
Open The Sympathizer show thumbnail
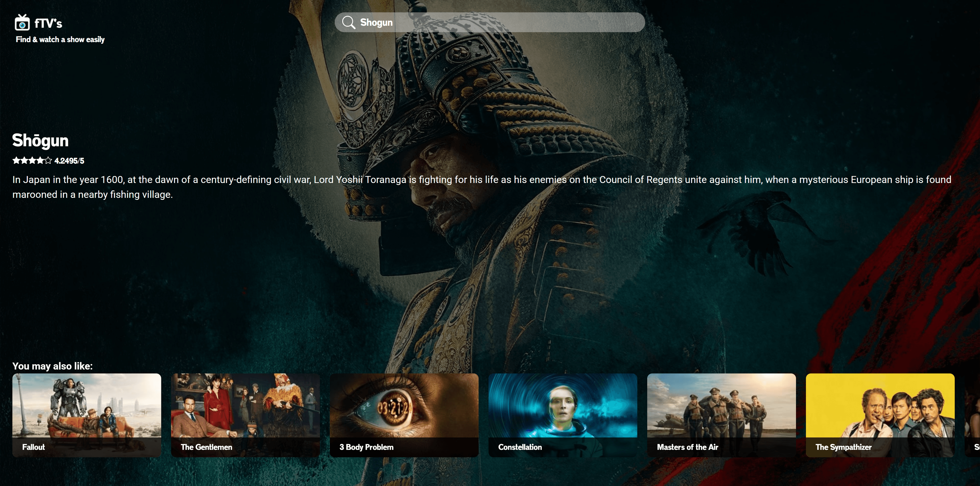click(880, 415)
